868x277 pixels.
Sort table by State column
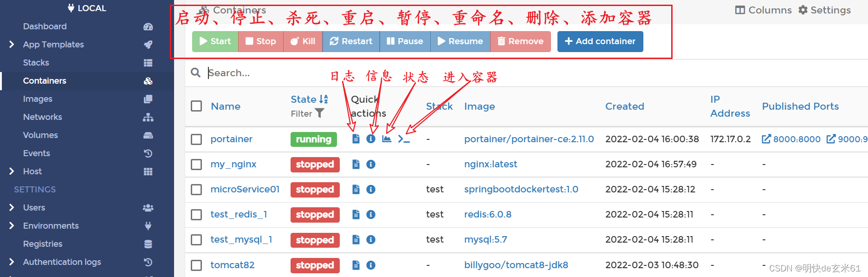[x=309, y=99]
